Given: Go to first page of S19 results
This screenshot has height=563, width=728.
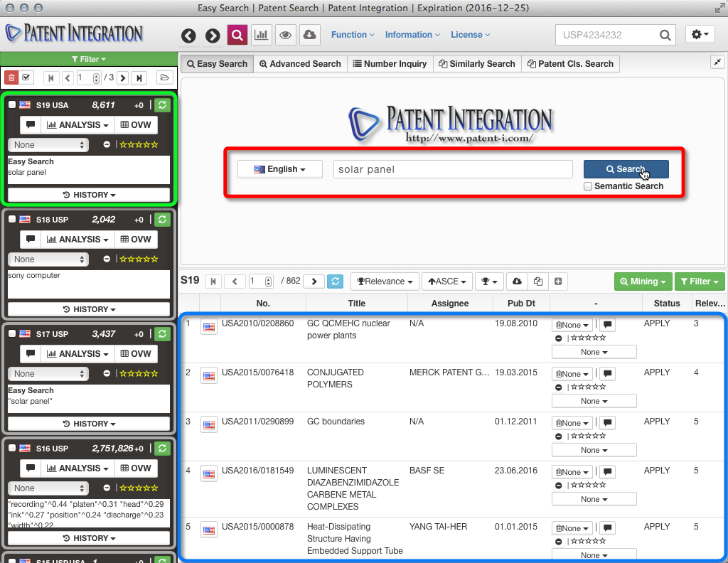Looking at the screenshot, I should (x=213, y=281).
